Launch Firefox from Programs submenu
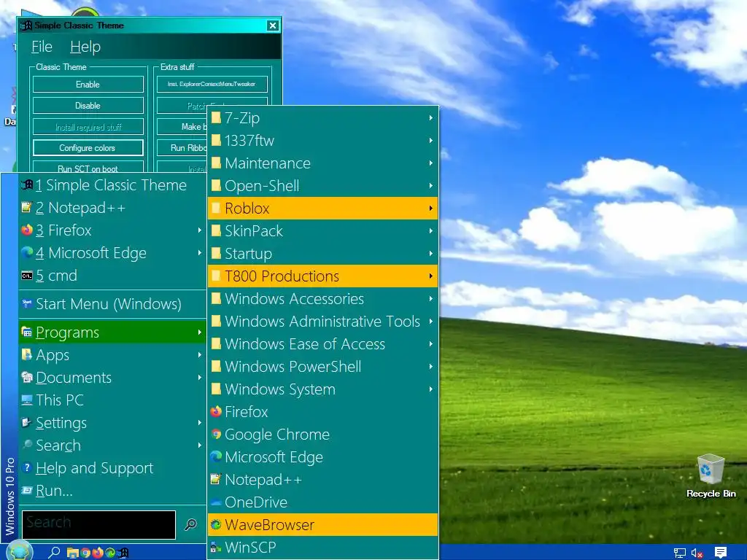 click(323, 412)
